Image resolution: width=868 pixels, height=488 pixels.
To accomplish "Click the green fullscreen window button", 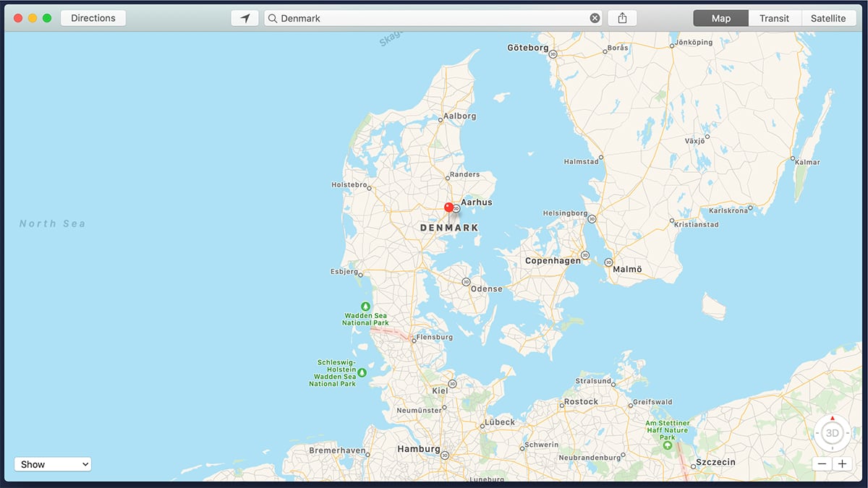I will coord(47,18).
